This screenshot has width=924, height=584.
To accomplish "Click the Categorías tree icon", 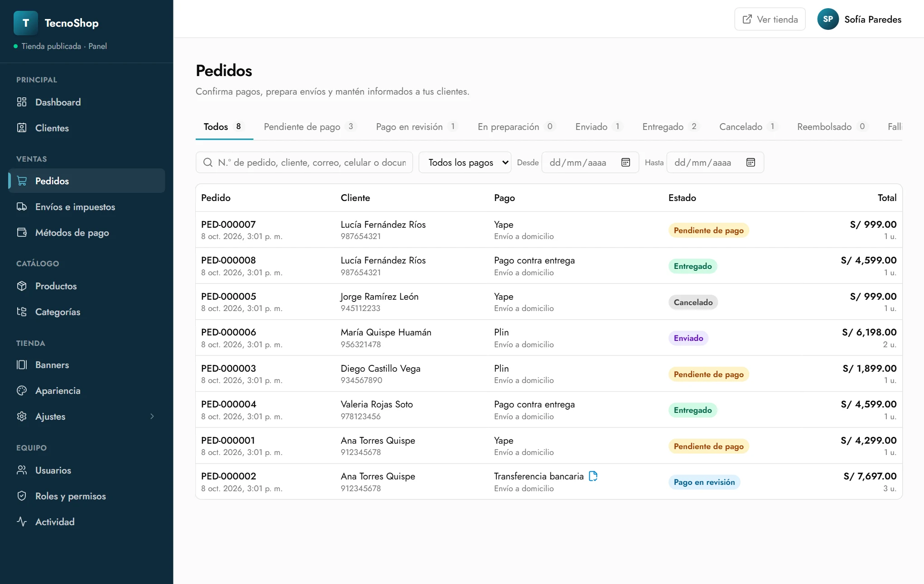I will pyautogui.click(x=22, y=311).
